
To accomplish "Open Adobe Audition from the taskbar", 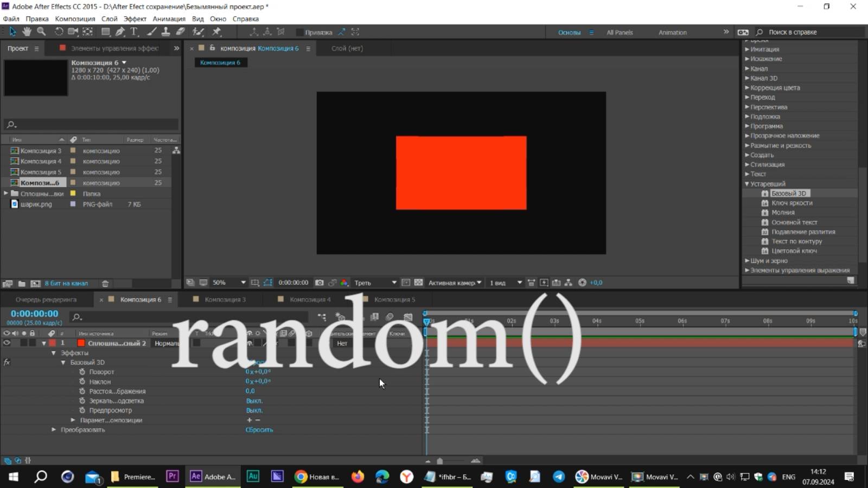I will 253,476.
